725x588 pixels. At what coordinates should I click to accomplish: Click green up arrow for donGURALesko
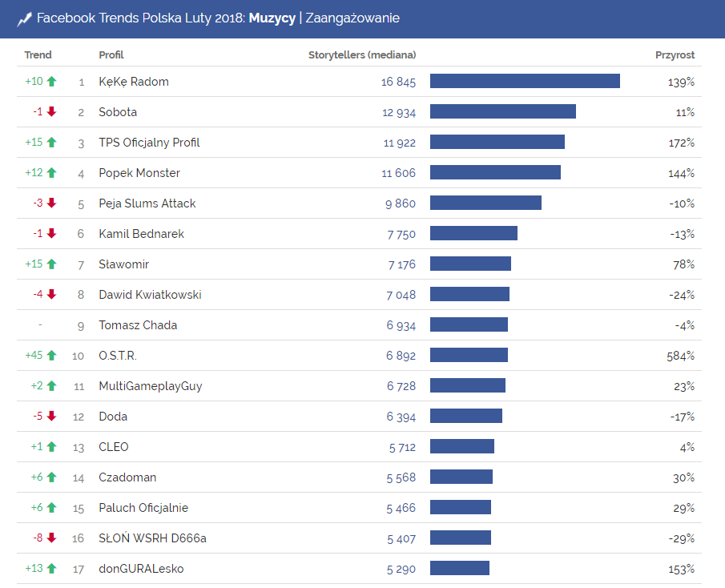(52, 569)
